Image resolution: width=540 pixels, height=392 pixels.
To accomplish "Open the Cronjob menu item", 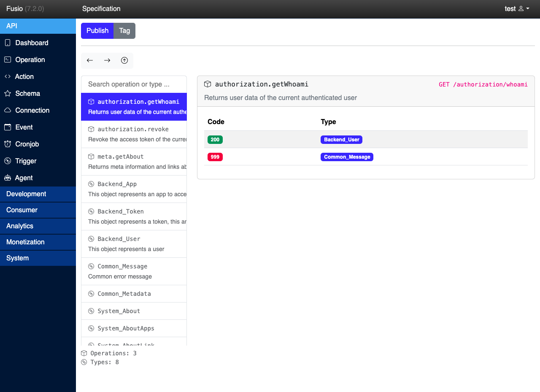I will point(38,144).
